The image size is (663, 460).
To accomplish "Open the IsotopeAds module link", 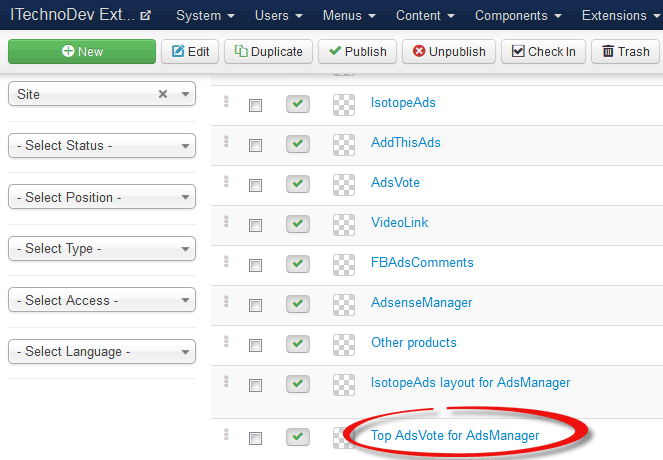I will pos(403,103).
